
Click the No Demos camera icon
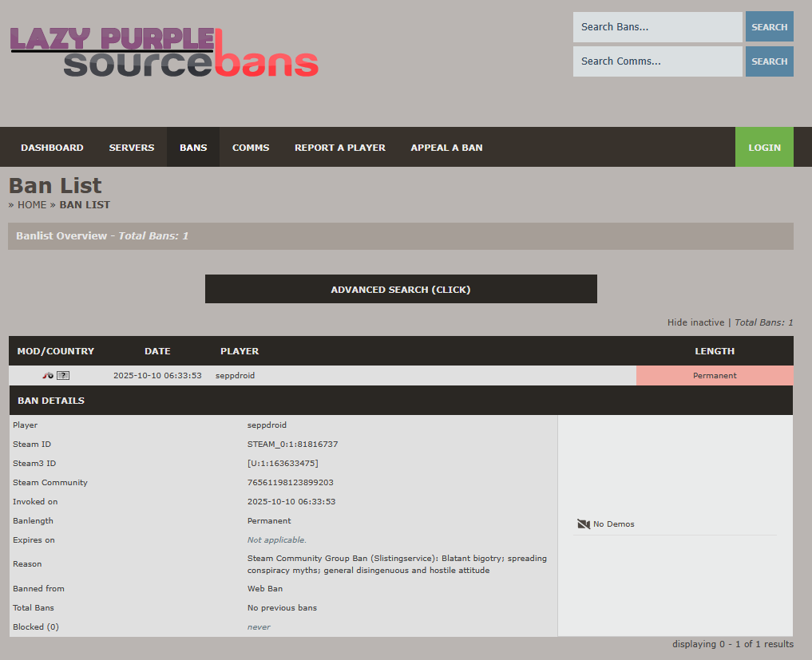click(x=584, y=524)
